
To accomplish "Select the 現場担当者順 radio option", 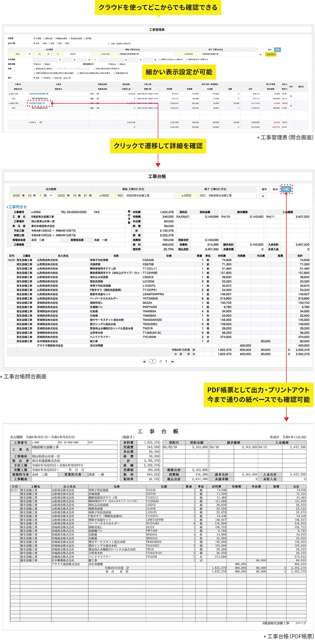I will [55, 38].
